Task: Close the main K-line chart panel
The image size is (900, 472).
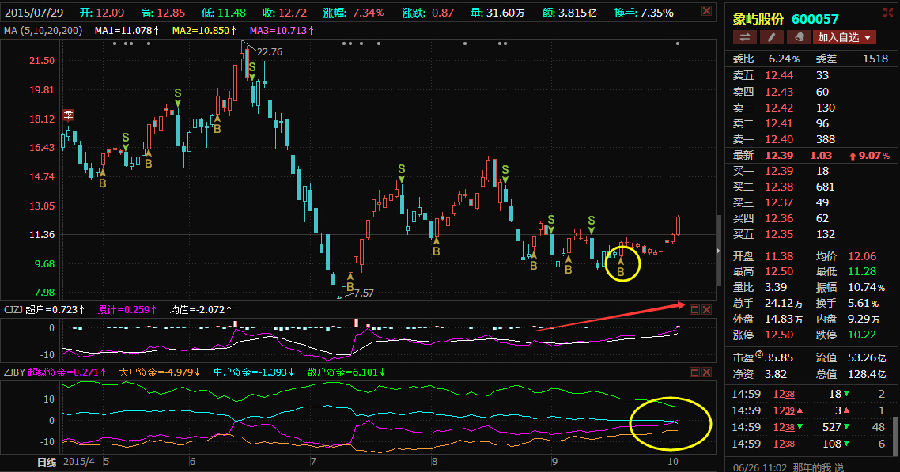Action: coord(707,11)
